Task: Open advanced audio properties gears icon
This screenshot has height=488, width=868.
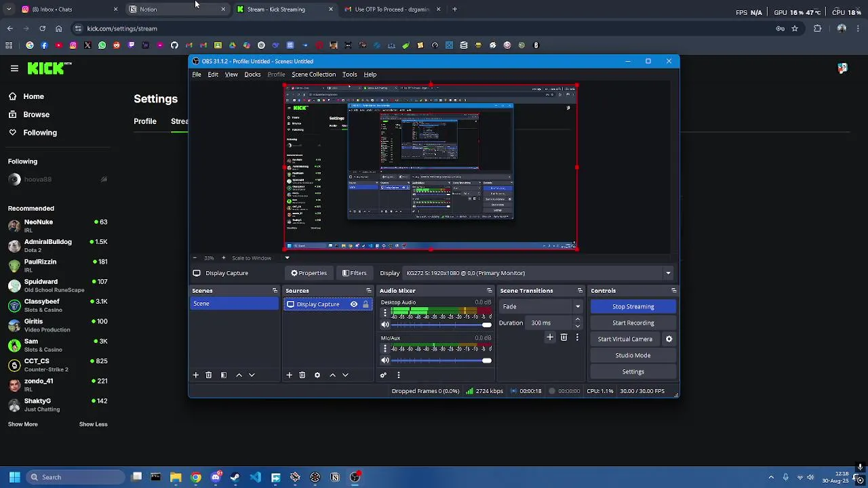Action: point(383,375)
